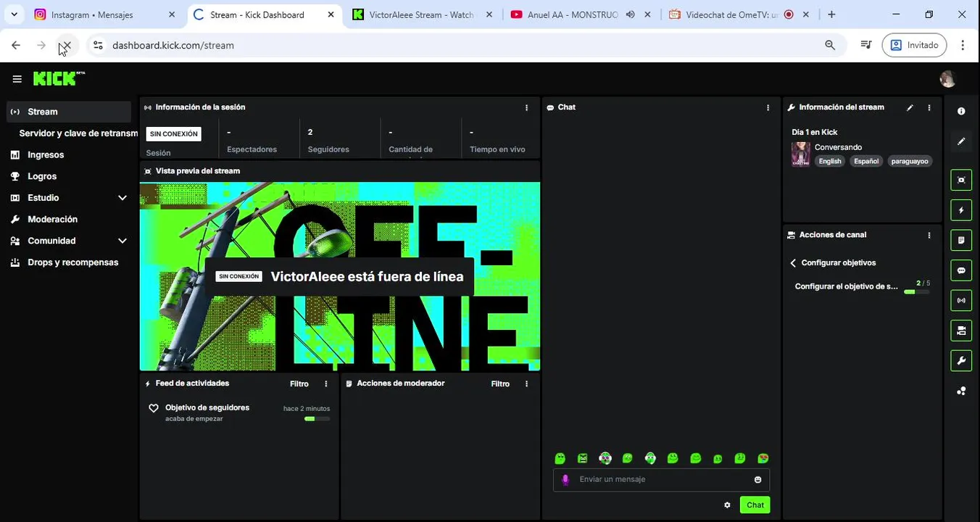Open chat settings gear icon

(x=727, y=505)
